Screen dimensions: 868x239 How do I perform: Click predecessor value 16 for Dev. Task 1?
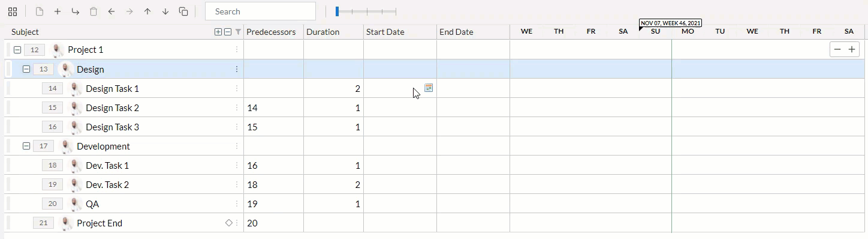pyautogui.click(x=252, y=165)
